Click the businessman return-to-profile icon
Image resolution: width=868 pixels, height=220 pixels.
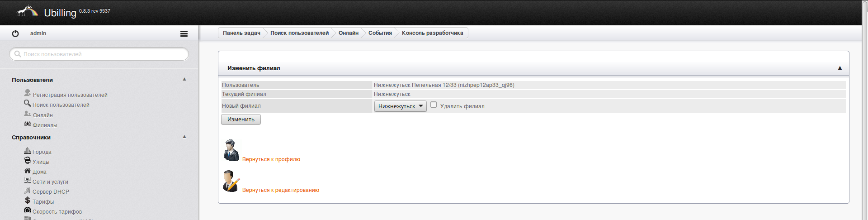(x=231, y=150)
